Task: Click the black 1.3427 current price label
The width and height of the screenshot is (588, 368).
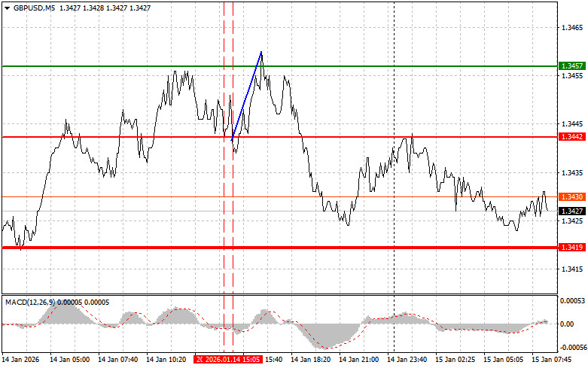Action: [572, 211]
